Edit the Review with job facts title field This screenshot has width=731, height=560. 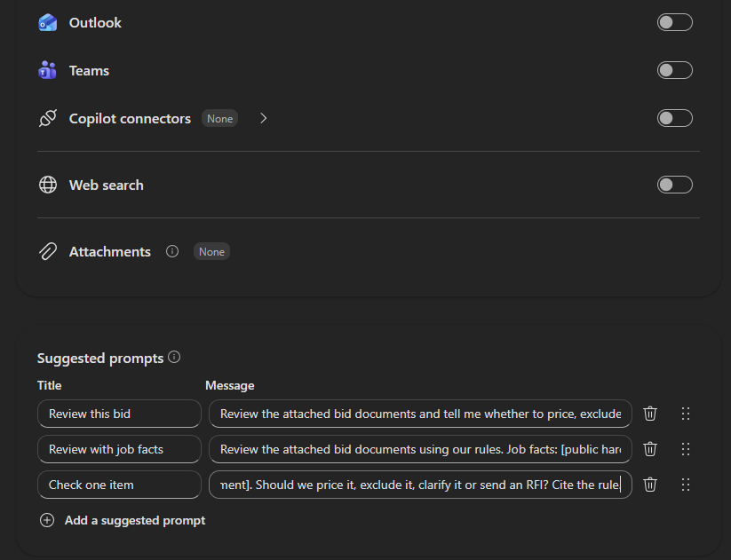pos(119,449)
